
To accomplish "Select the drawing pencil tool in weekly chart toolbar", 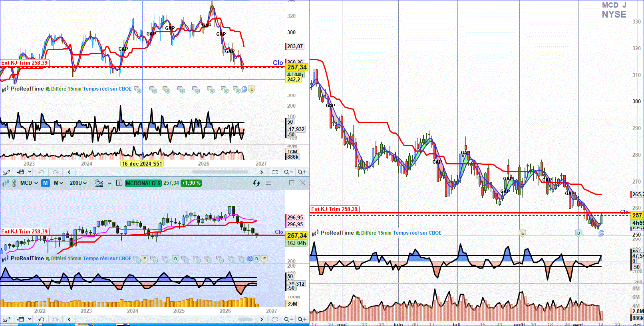I will pyautogui.click(x=6, y=172).
